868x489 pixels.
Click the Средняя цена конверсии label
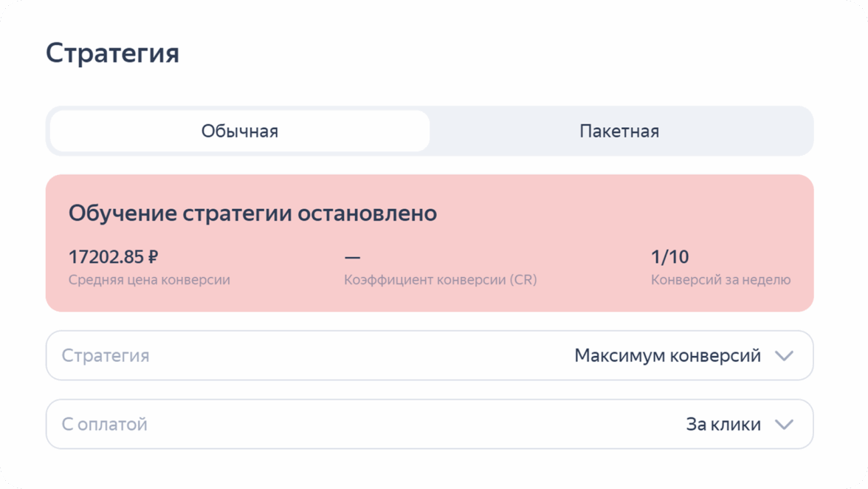point(149,281)
